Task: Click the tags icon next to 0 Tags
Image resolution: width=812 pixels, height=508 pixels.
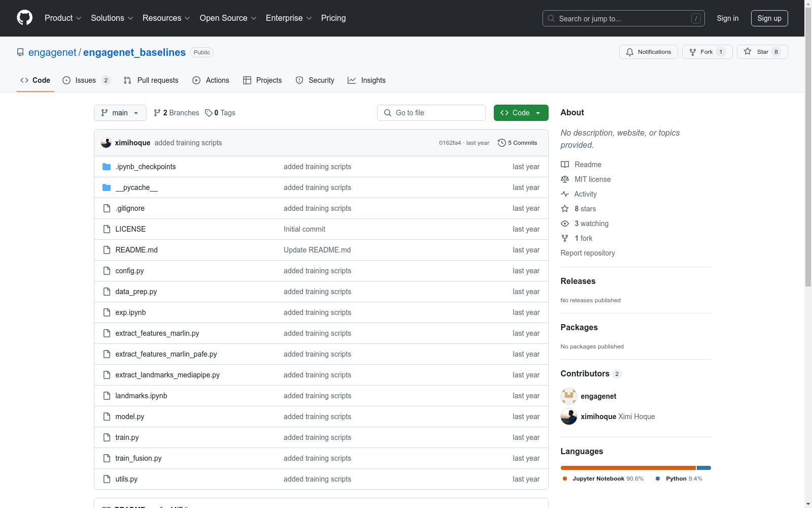Action: pyautogui.click(x=209, y=113)
